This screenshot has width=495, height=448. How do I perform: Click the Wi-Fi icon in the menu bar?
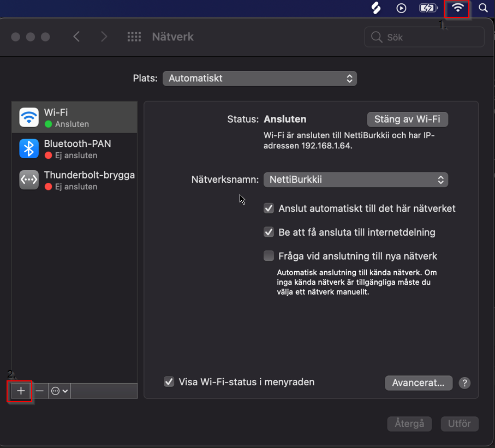pos(458,8)
